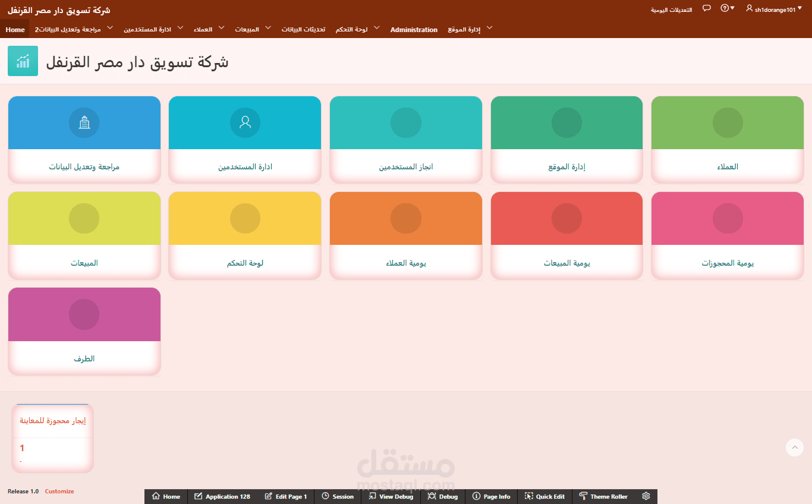Open المبيعات navigation menu item
The width and height of the screenshot is (812, 504).
pyautogui.click(x=247, y=29)
